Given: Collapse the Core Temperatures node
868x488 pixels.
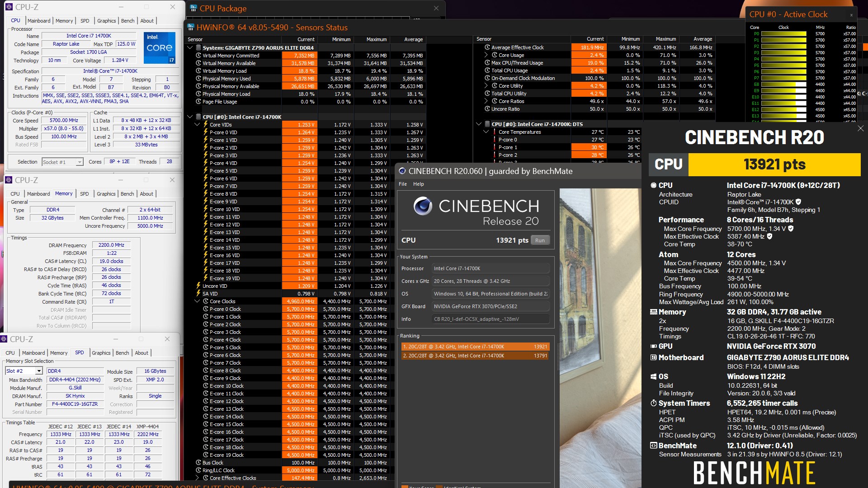Looking at the screenshot, I should pos(486,132).
